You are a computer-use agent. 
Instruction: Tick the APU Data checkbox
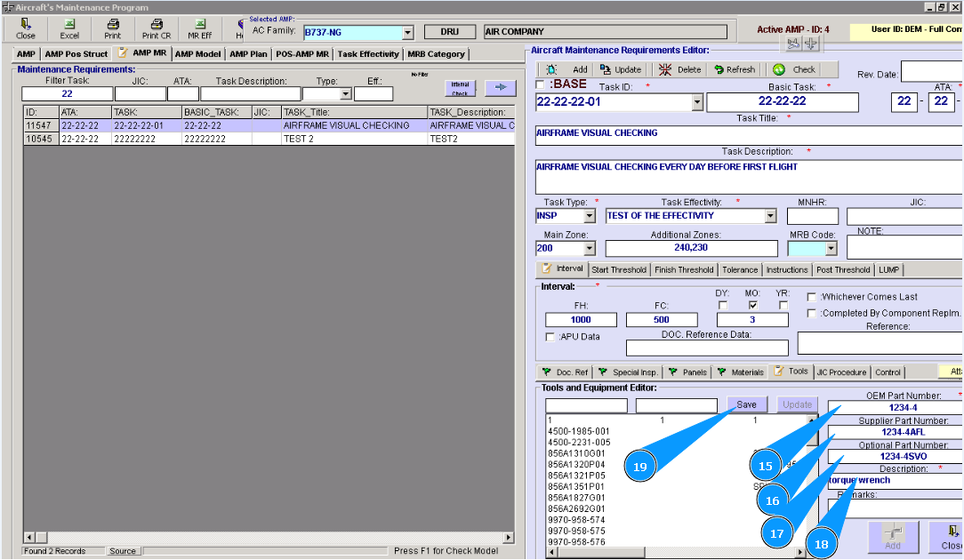point(550,337)
